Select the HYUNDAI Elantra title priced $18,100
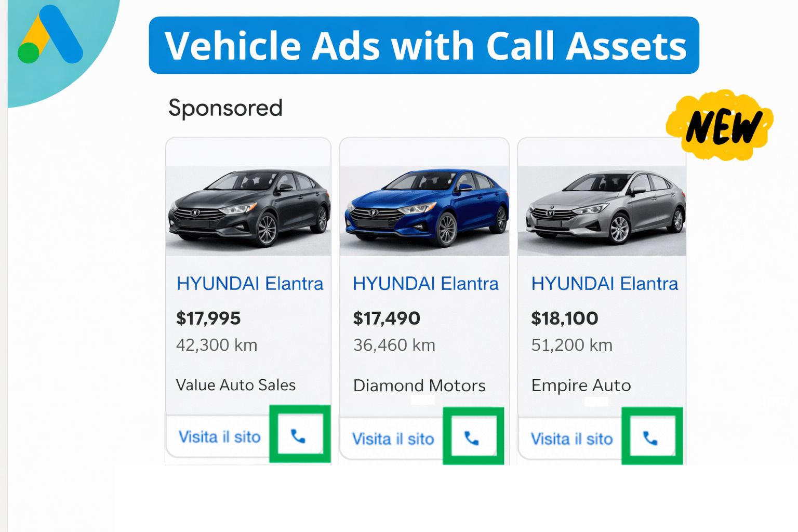 [604, 284]
